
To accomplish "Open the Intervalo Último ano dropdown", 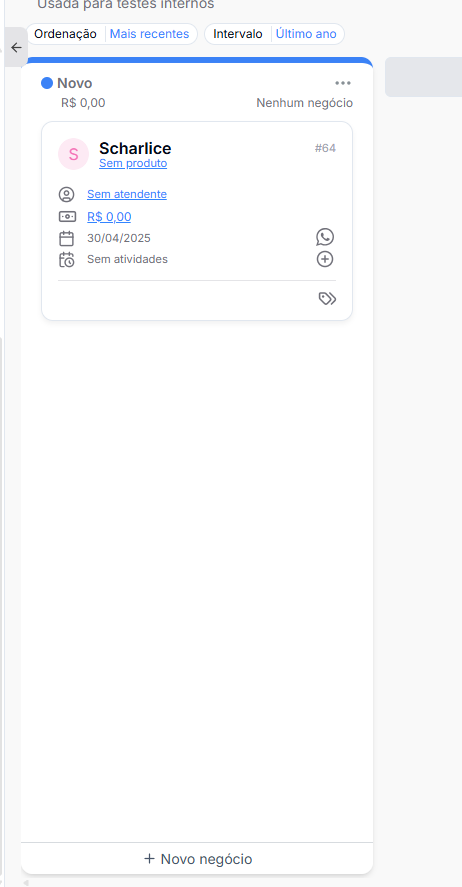I will click(274, 34).
